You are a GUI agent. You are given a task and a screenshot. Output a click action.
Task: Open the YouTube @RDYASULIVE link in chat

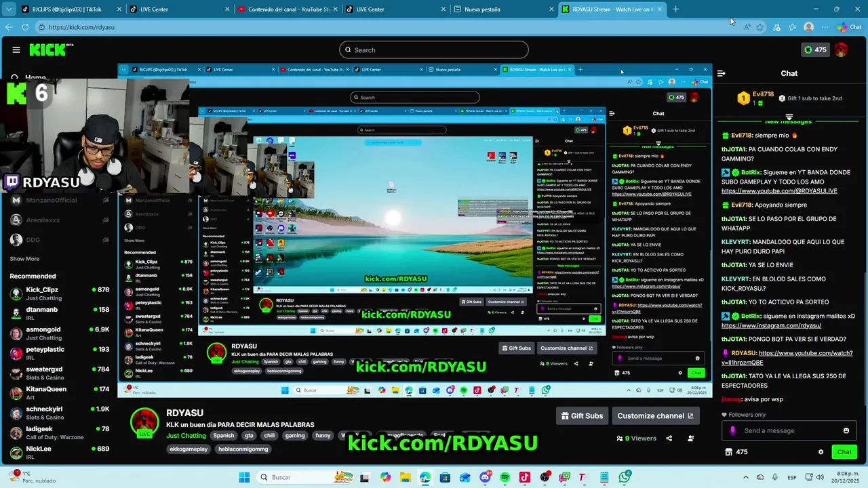coord(779,191)
